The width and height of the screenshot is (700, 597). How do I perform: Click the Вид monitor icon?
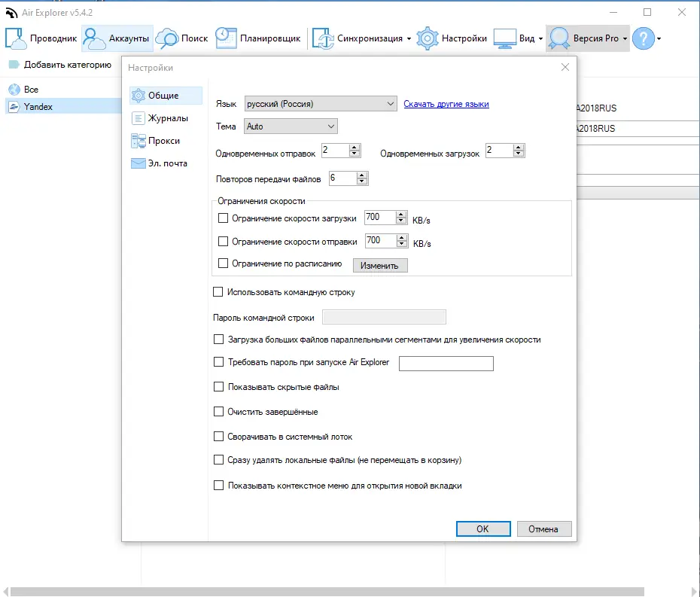504,39
